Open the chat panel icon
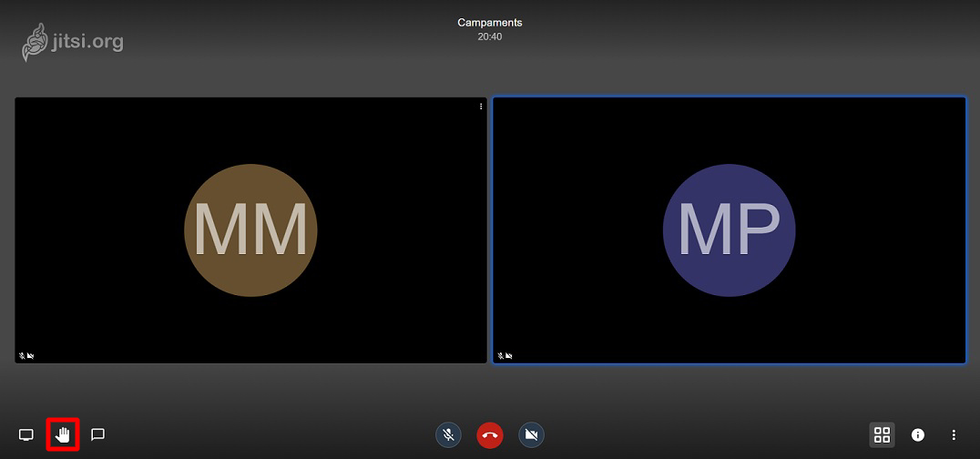The width and height of the screenshot is (980, 459). pos(97,434)
